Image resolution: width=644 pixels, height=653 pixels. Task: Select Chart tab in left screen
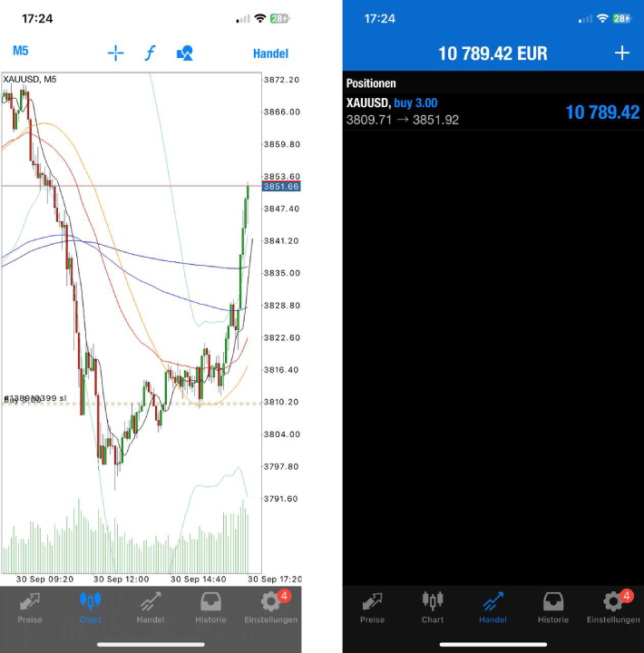click(90, 608)
